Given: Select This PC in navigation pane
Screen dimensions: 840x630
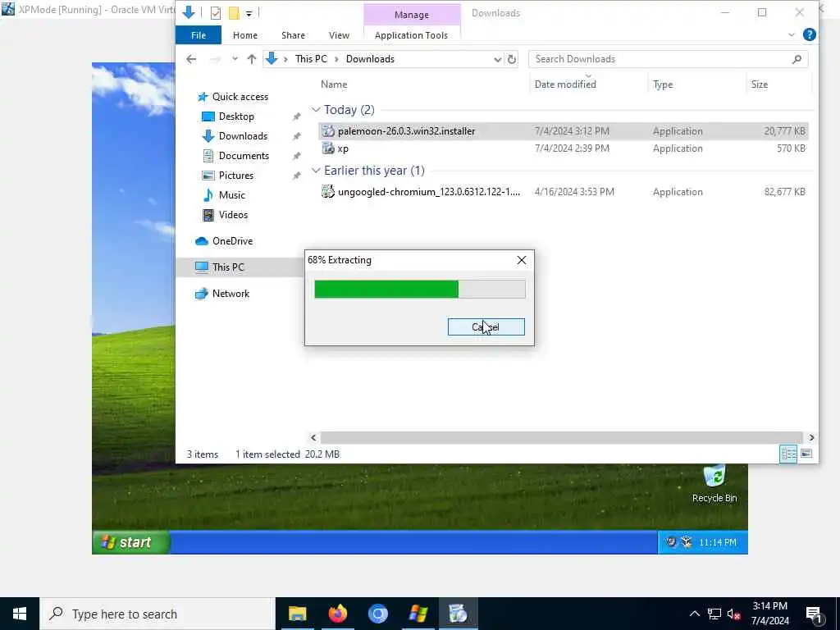Looking at the screenshot, I should click(x=228, y=267).
